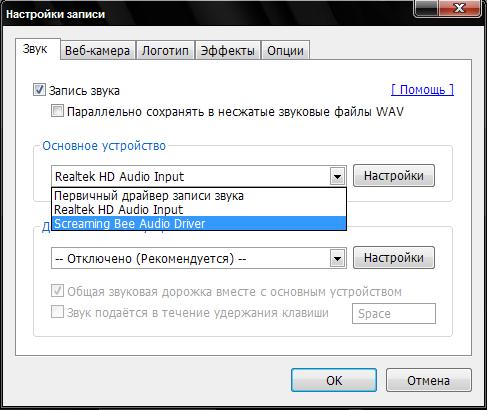Viewport: 487px width, 410px height.
Task: Confirm with the OK button
Action: (x=334, y=380)
